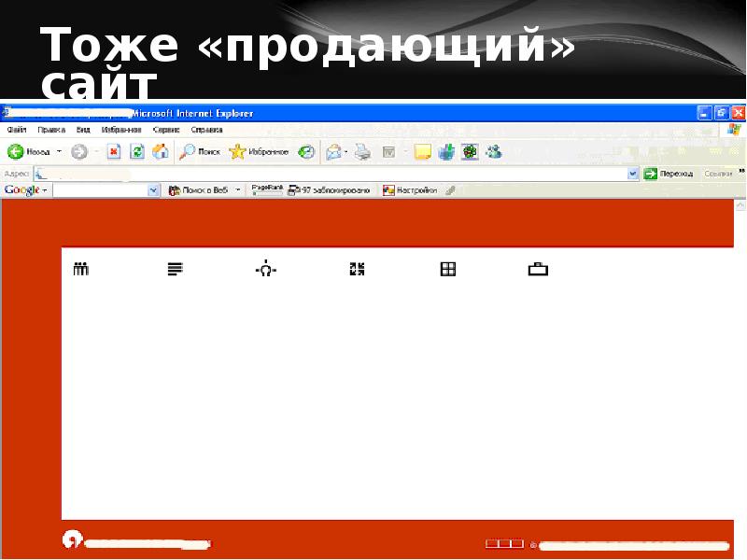The image size is (747, 560).
Task: Click the Stop loading icon
Action: click(114, 151)
